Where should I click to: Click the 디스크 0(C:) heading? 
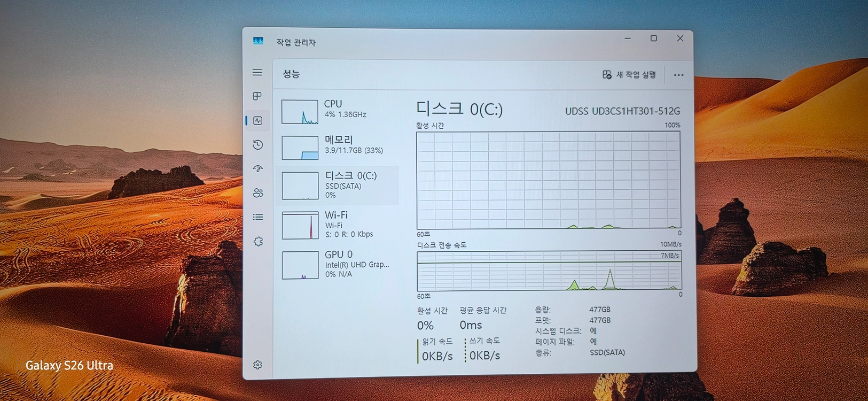click(459, 109)
